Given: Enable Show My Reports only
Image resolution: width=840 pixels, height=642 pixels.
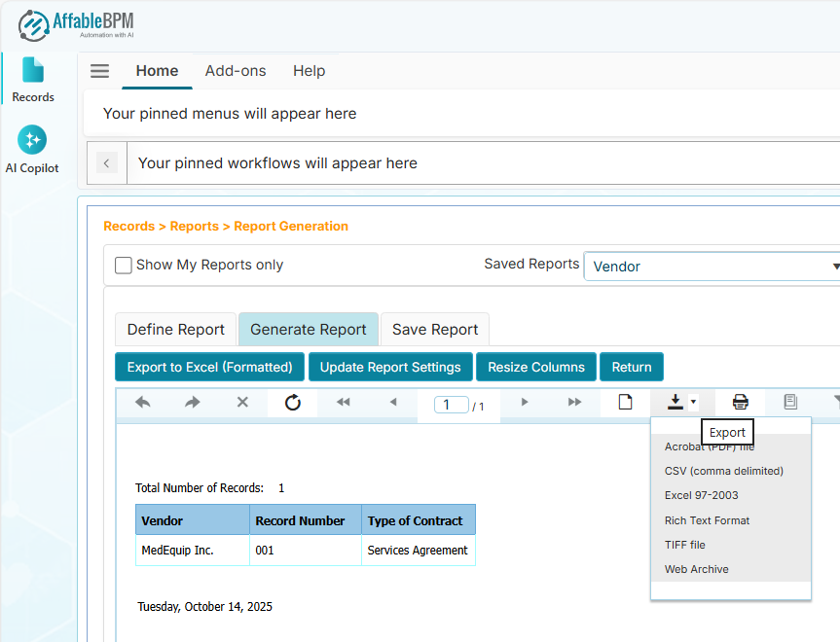Looking at the screenshot, I should [124, 265].
